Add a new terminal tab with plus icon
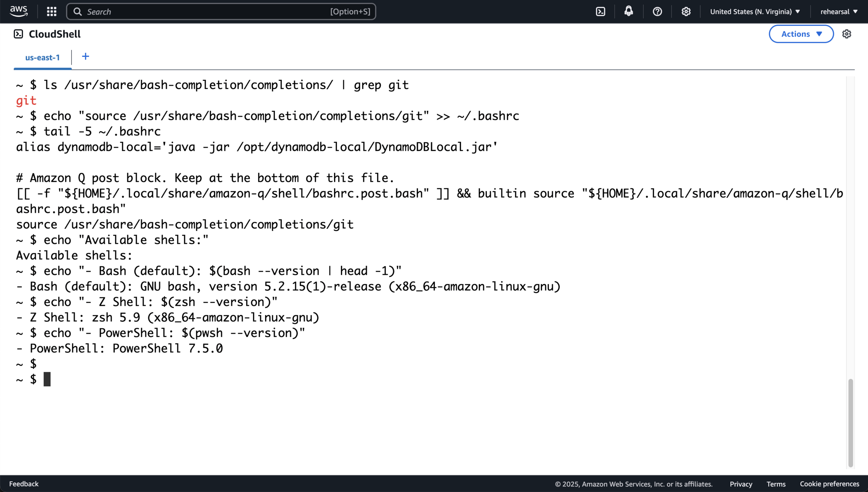 85,56
